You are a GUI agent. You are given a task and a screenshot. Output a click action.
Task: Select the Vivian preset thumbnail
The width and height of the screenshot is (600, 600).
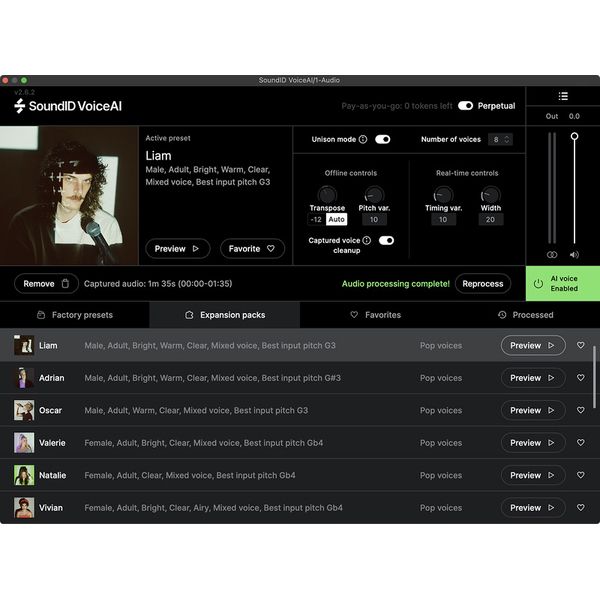24,508
